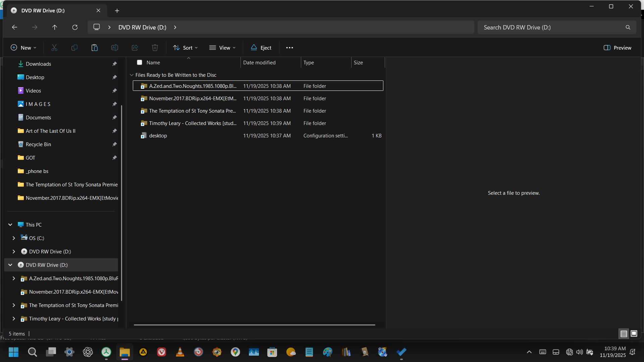
Task: Switch to details view icon in status bar
Action: coord(624,334)
